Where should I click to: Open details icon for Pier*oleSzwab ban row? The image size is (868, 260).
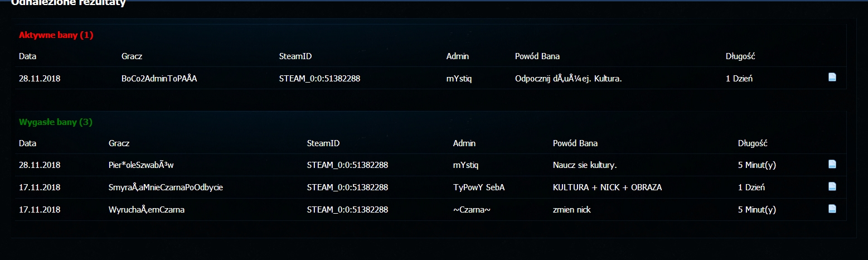click(x=832, y=164)
